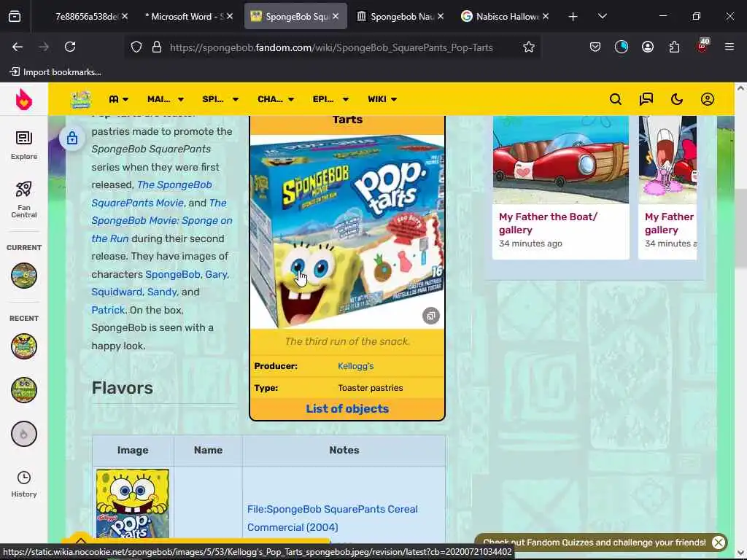The height and width of the screenshot is (560, 747).
Task: Click the SpongeBob wiki logo in yellow header
Action: (x=81, y=99)
